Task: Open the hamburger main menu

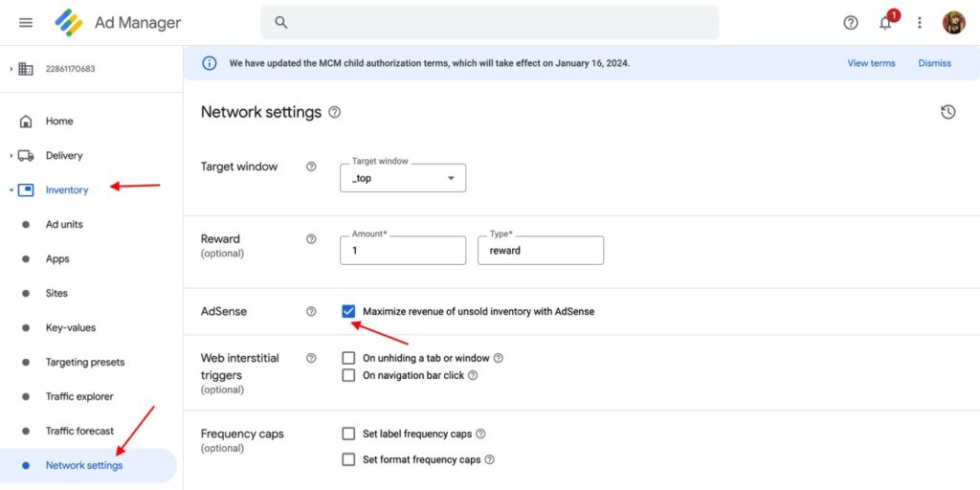Action: [x=26, y=23]
